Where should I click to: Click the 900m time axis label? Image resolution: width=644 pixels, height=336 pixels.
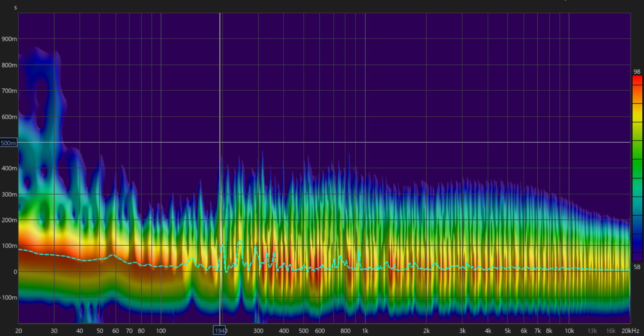[x=9, y=39]
